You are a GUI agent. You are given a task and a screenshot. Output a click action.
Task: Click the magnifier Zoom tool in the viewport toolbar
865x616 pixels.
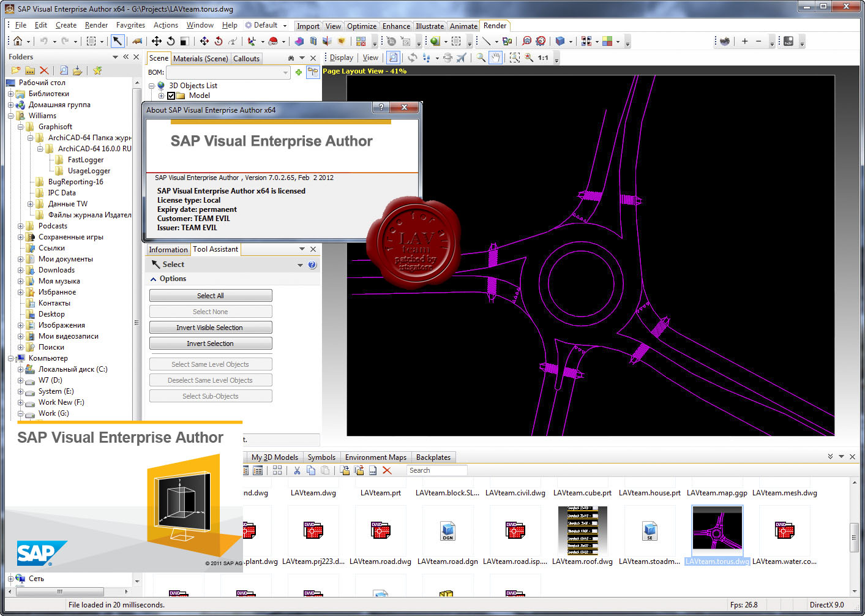pyautogui.click(x=481, y=58)
